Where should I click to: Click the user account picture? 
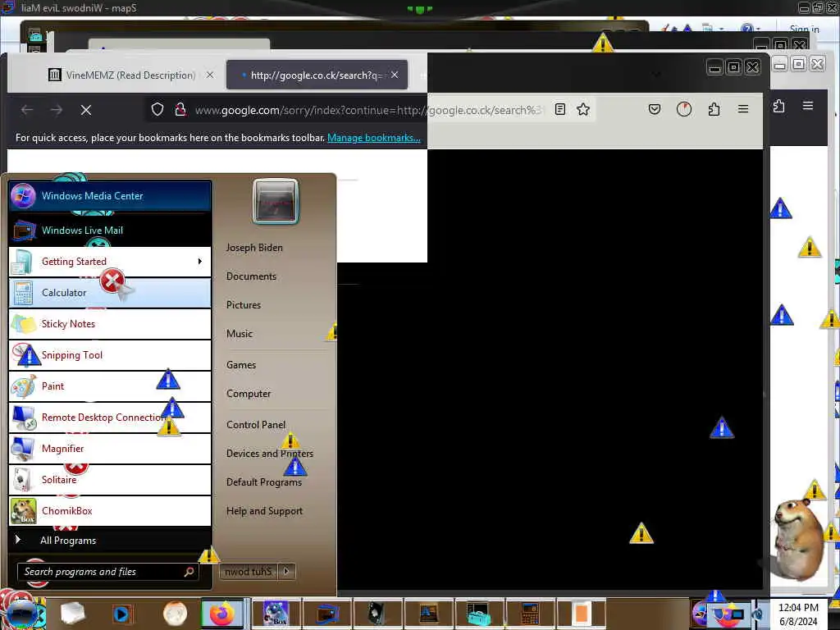pyautogui.click(x=276, y=201)
